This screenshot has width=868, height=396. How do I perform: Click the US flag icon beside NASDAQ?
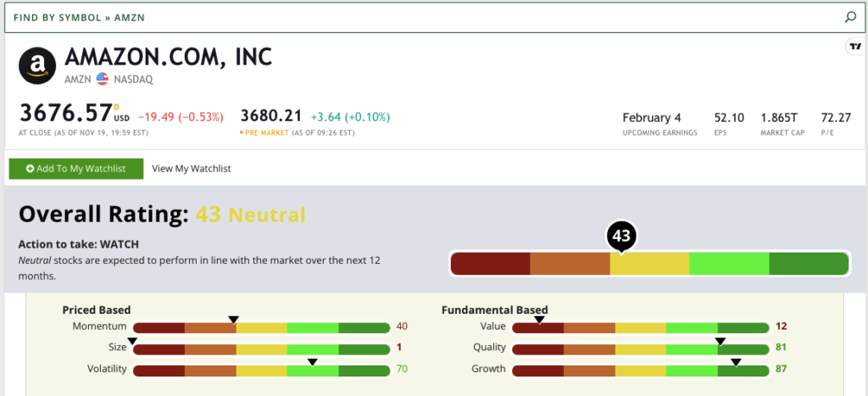click(x=103, y=79)
